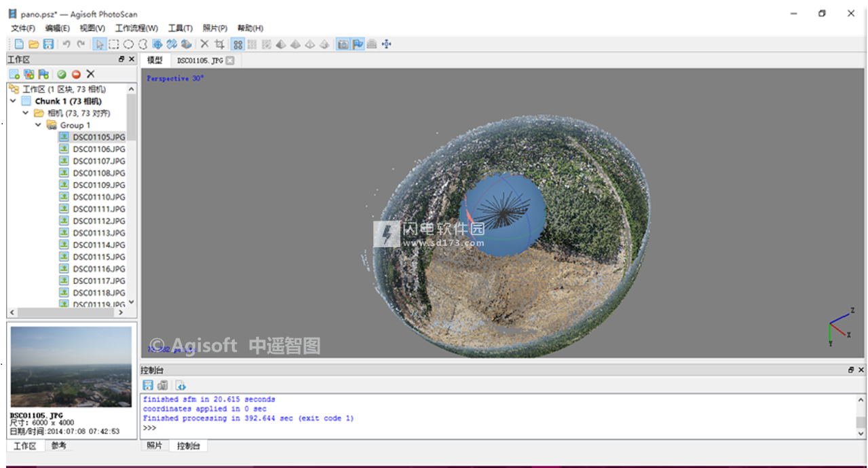868x468 pixels.
Task: Open the 工作流程(W) menu
Action: tap(136, 28)
